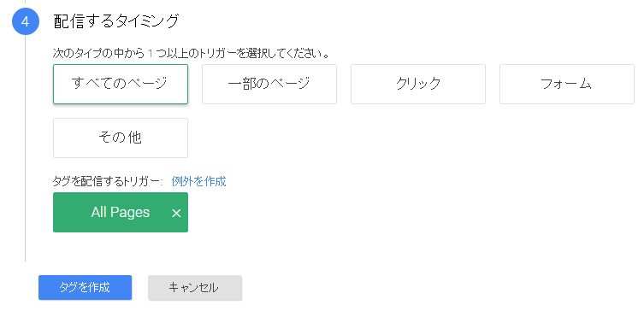This screenshot has height=311, width=644.
Task: Switch trigger type to Click (クリック)
Action: point(418,84)
